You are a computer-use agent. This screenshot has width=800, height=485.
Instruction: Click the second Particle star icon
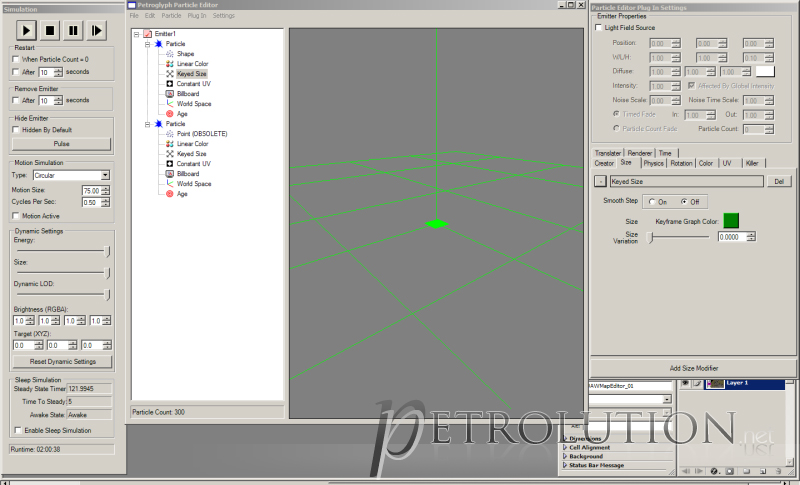pyautogui.click(x=159, y=124)
